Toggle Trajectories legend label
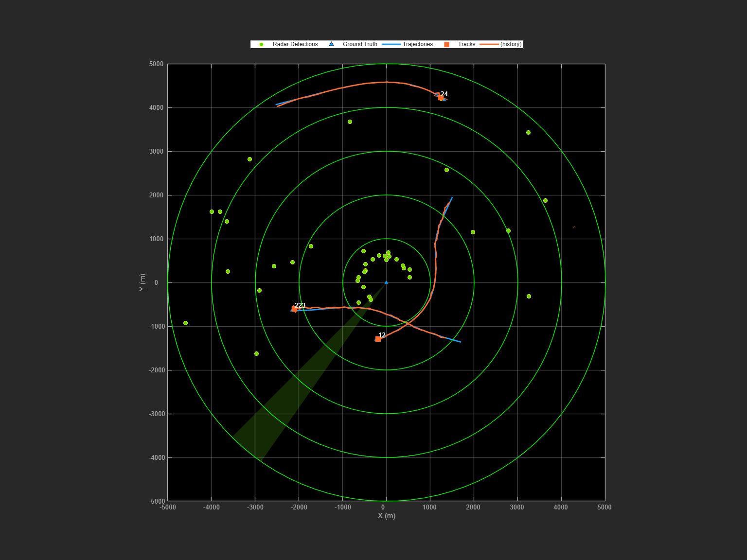This screenshot has width=747, height=560. point(418,44)
